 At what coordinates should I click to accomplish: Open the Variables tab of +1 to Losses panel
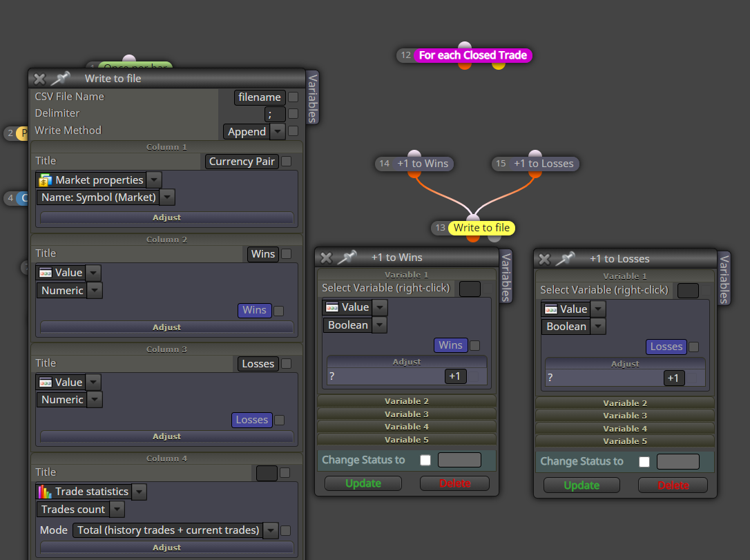(x=724, y=279)
